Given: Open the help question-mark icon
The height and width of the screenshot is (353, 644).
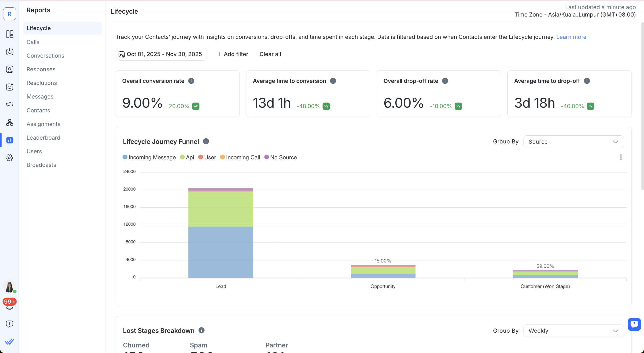Looking at the screenshot, I should click(x=9, y=324).
